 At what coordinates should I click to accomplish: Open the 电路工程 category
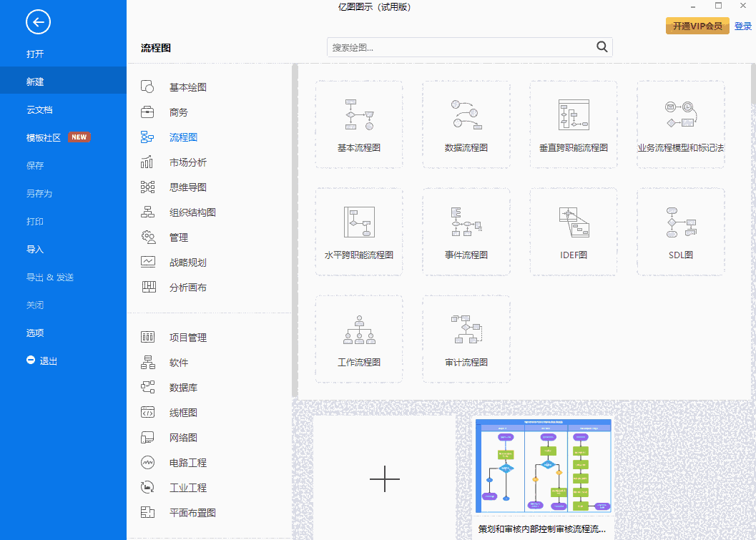click(186, 462)
